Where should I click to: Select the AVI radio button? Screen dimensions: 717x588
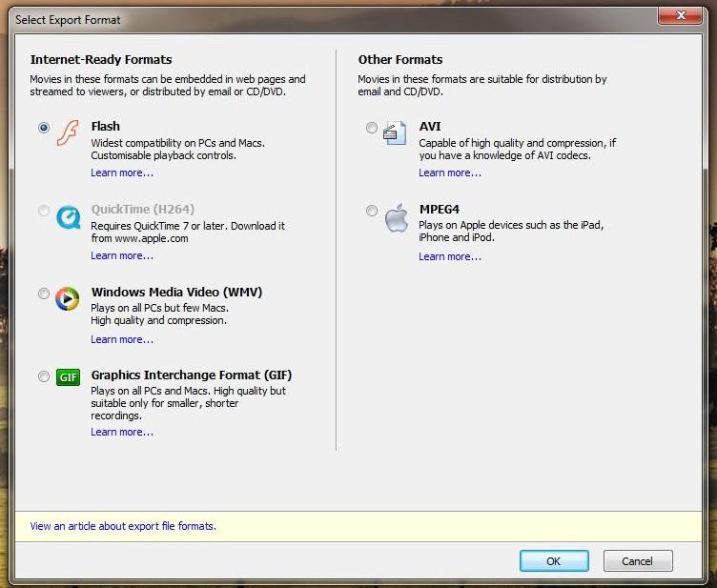tap(372, 128)
